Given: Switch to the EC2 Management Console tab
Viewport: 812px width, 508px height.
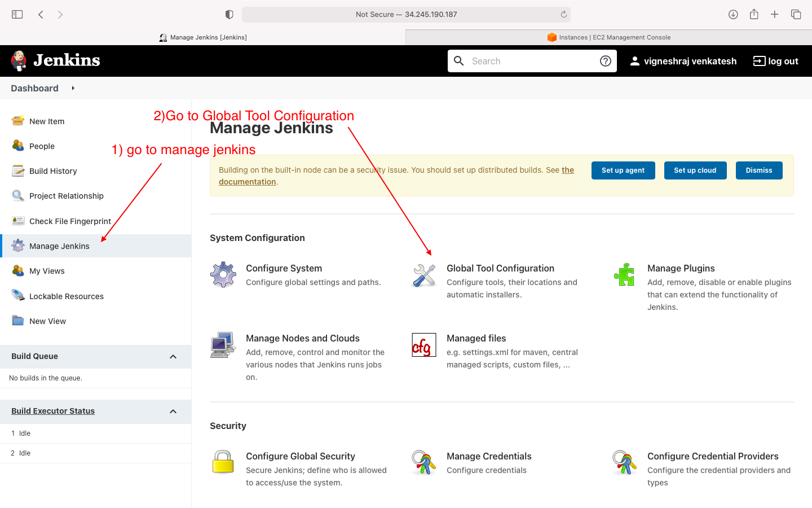Looking at the screenshot, I should (x=609, y=37).
